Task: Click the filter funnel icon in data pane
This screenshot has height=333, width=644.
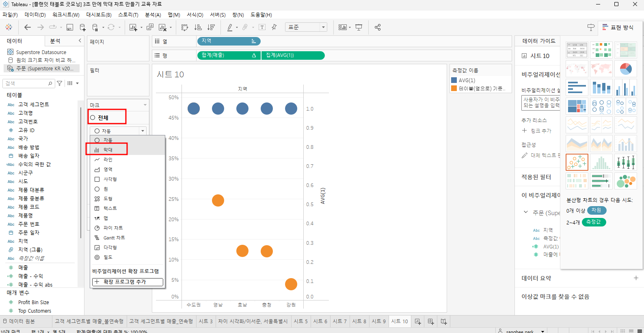Action: click(60, 83)
